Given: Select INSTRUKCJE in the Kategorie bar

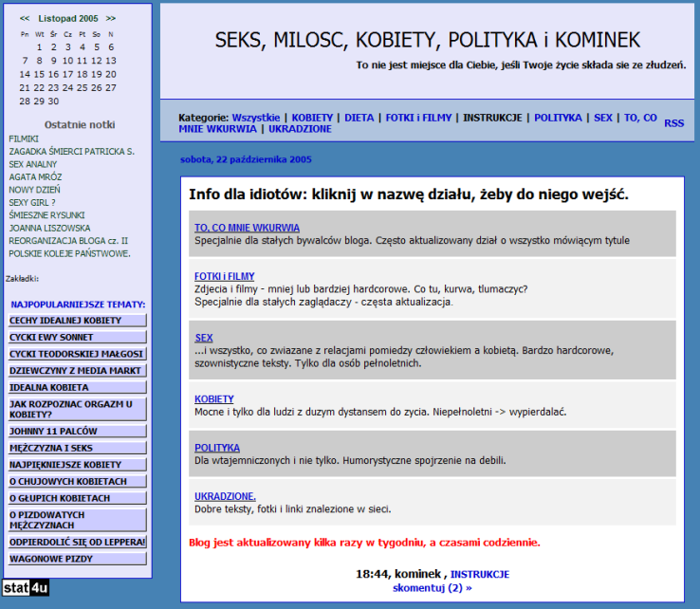Looking at the screenshot, I should pos(492,118).
